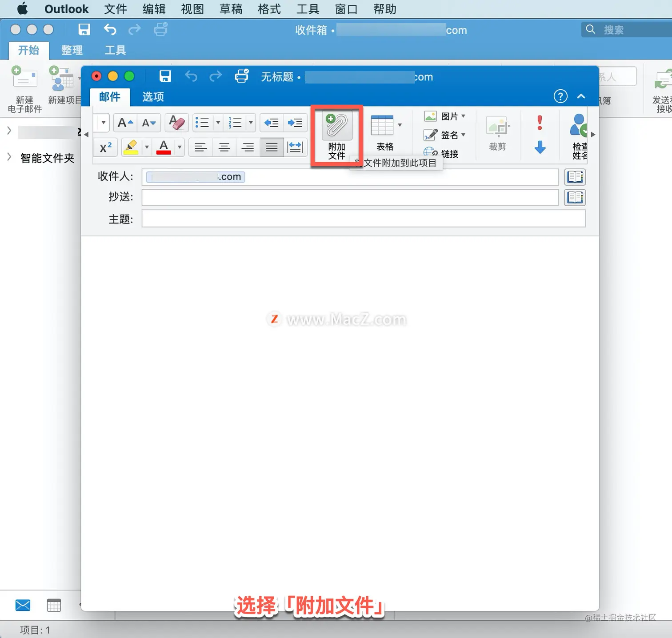Switch to the 选项 tab in compose window
The width and height of the screenshot is (672, 638).
(153, 97)
